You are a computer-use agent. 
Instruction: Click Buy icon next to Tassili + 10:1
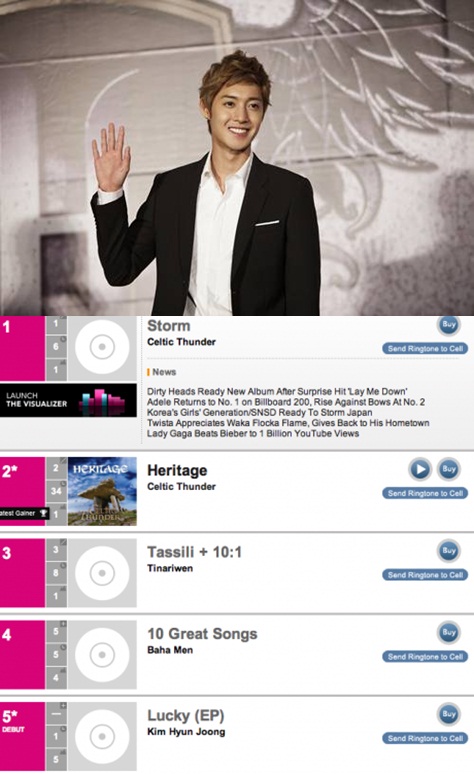click(x=449, y=550)
